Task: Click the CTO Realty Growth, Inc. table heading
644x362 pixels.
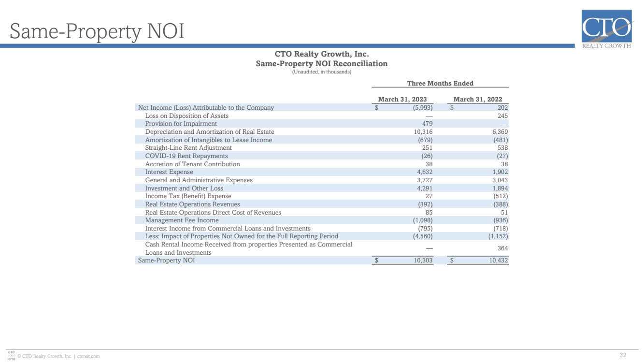Action: tap(322, 54)
